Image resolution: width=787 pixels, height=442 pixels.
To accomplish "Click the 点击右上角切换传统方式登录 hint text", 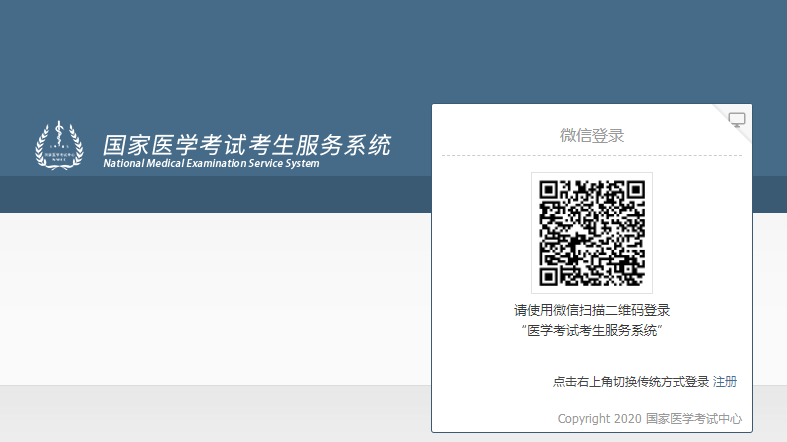I will 630,381.
